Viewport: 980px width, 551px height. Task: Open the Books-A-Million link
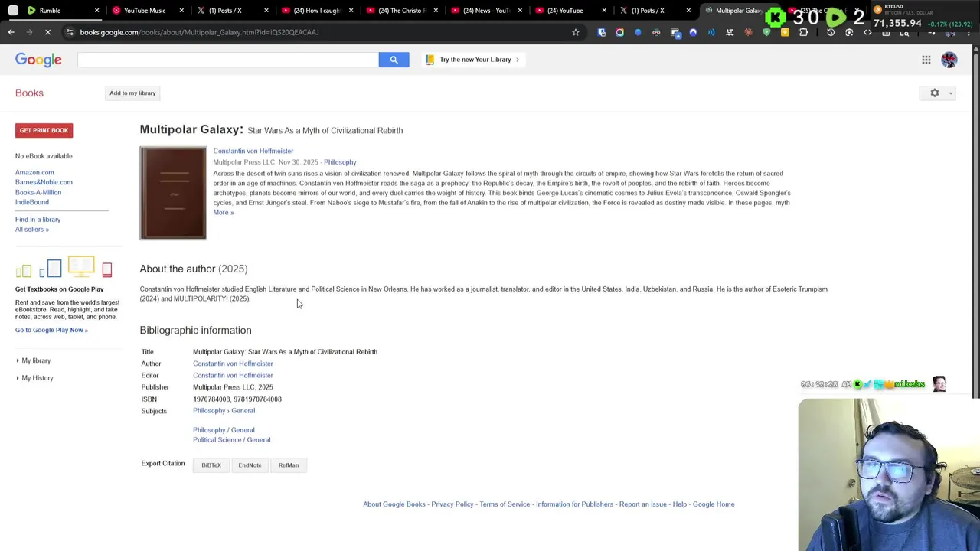click(38, 192)
